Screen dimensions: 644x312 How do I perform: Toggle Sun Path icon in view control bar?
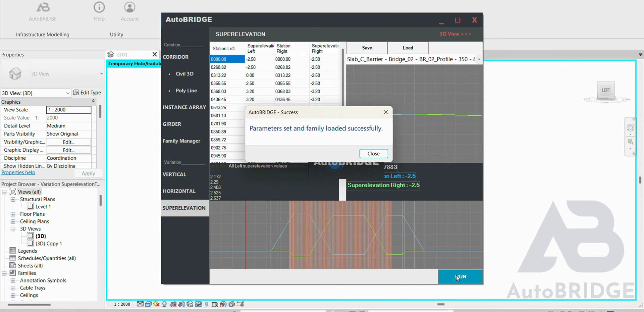coord(156,304)
